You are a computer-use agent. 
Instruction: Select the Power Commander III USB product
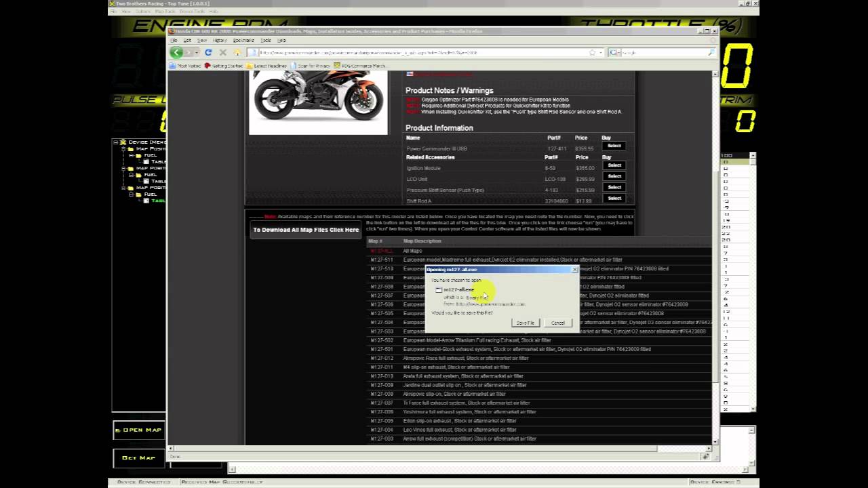click(614, 146)
